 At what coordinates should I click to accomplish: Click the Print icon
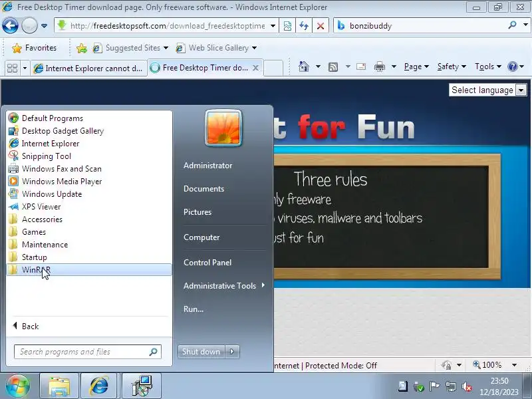(379, 66)
